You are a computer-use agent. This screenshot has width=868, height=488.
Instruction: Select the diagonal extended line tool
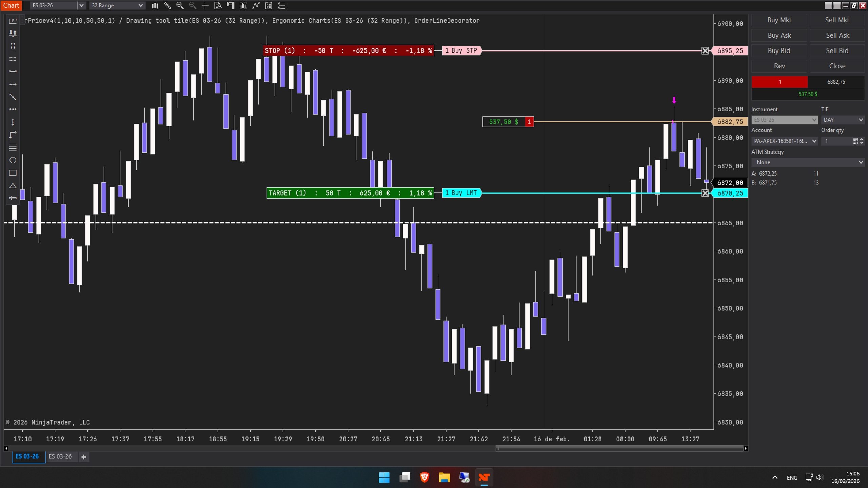pyautogui.click(x=13, y=97)
